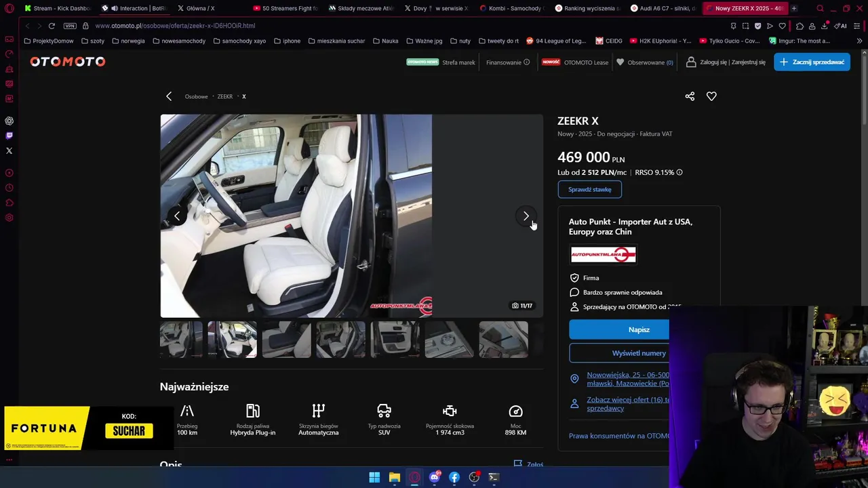Open the nowesamochody bookmarks folder
868x488 pixels.
tap(179, 41)
